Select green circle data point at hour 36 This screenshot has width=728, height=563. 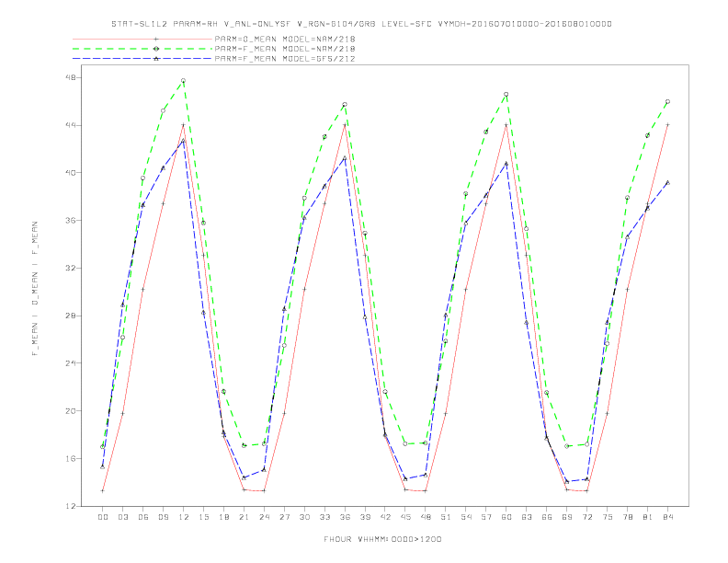point(345,105)
